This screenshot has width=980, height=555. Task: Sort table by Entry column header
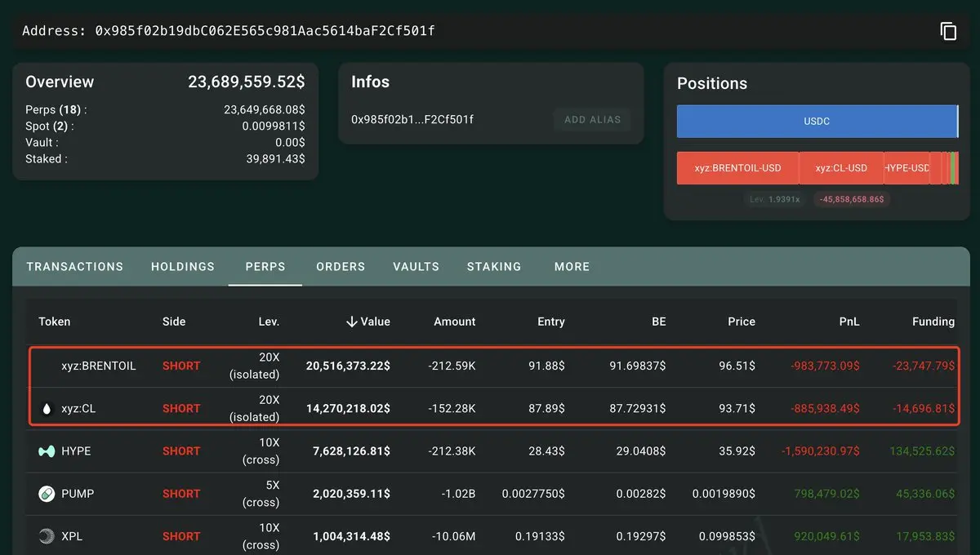(x=551, y=322)
